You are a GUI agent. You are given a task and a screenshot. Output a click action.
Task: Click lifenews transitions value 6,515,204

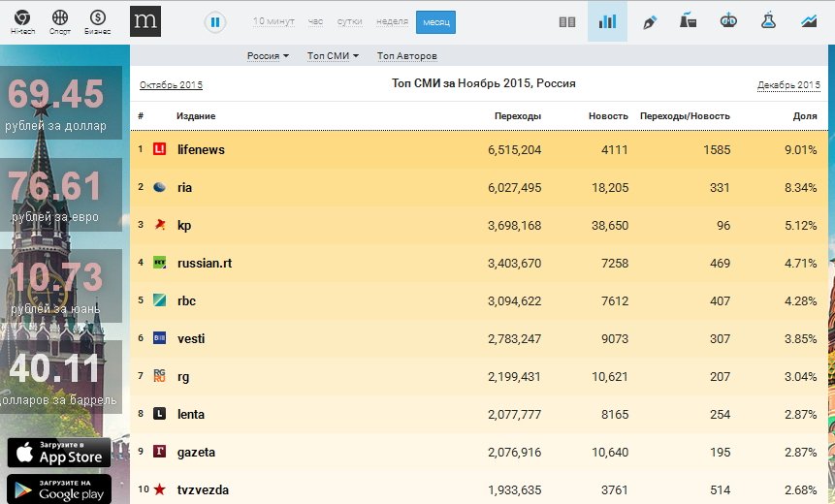pos(514,149)
